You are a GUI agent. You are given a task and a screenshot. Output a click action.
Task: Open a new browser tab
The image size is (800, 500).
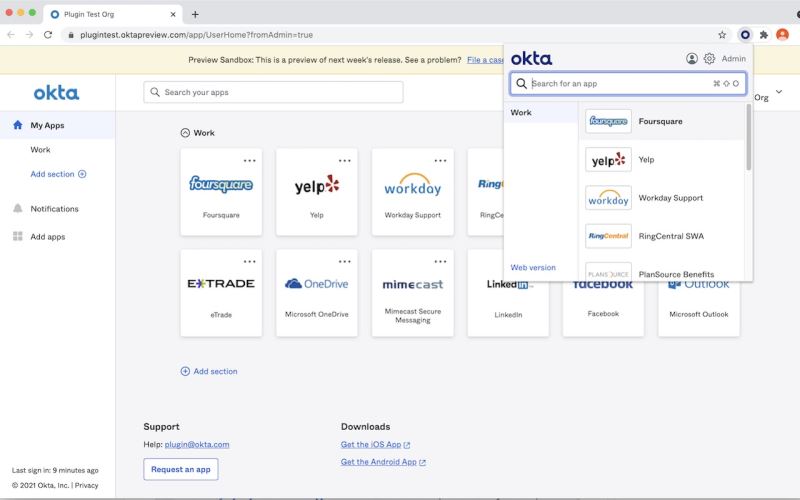(x=195, y=14)
